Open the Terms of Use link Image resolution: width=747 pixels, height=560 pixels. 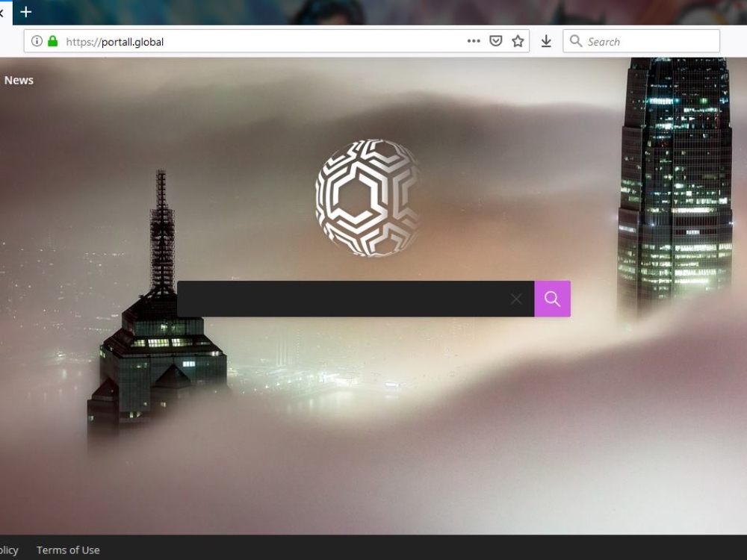click(68, 550)
